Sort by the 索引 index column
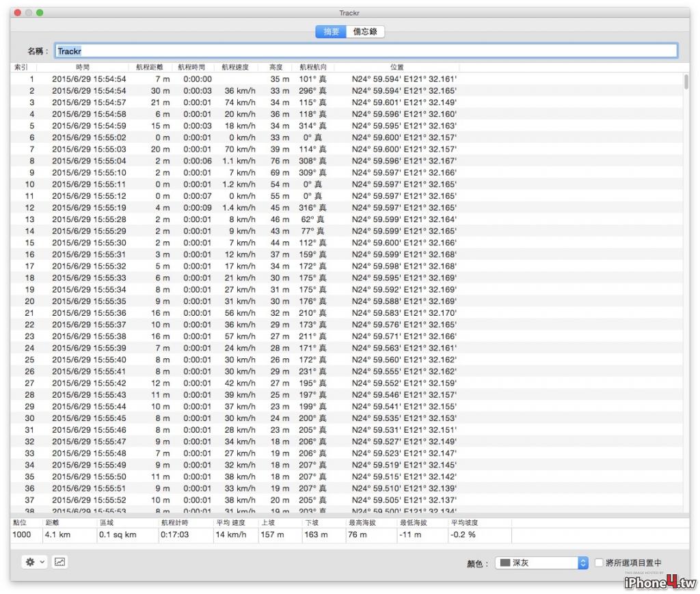The width and height of the screenshot is (700, 594). click(21, 67)
